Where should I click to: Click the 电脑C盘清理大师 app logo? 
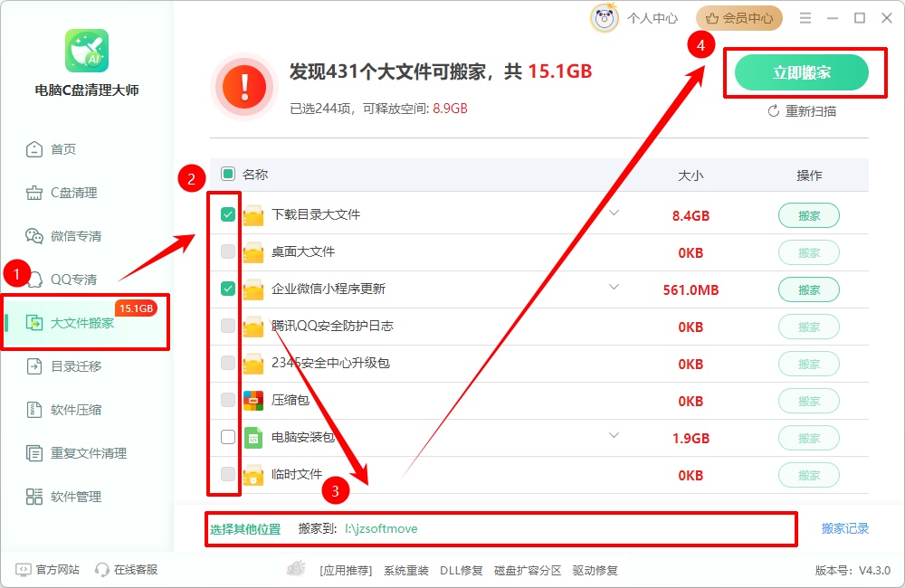[x=87, y=51]
